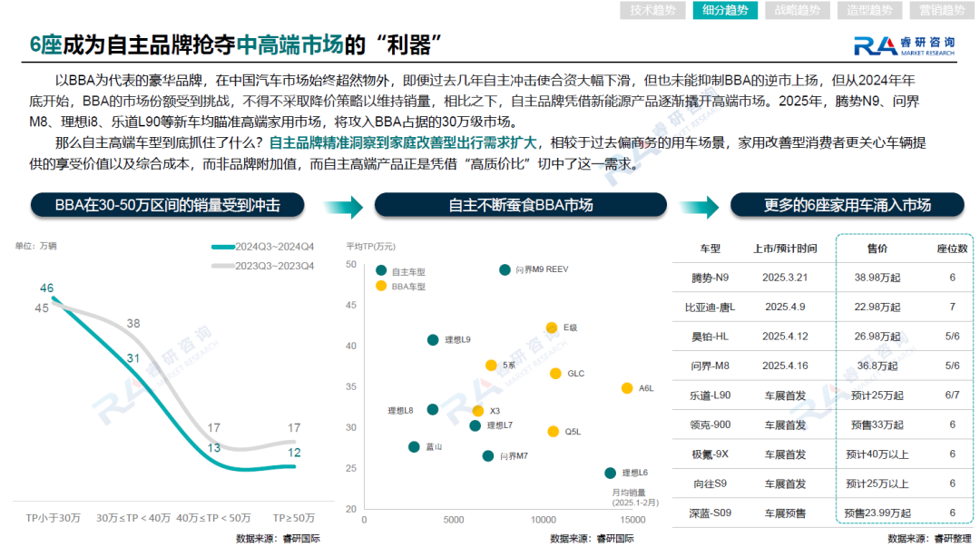Click the 问界-M8 table cell
Screen dimensions: 980x547
[710, 366]
